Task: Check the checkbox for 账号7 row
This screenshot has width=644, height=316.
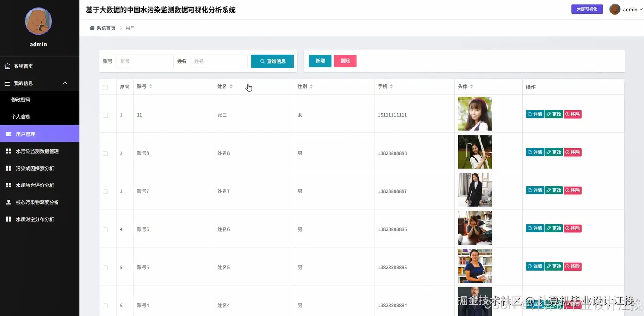Action: click(105, 191)
